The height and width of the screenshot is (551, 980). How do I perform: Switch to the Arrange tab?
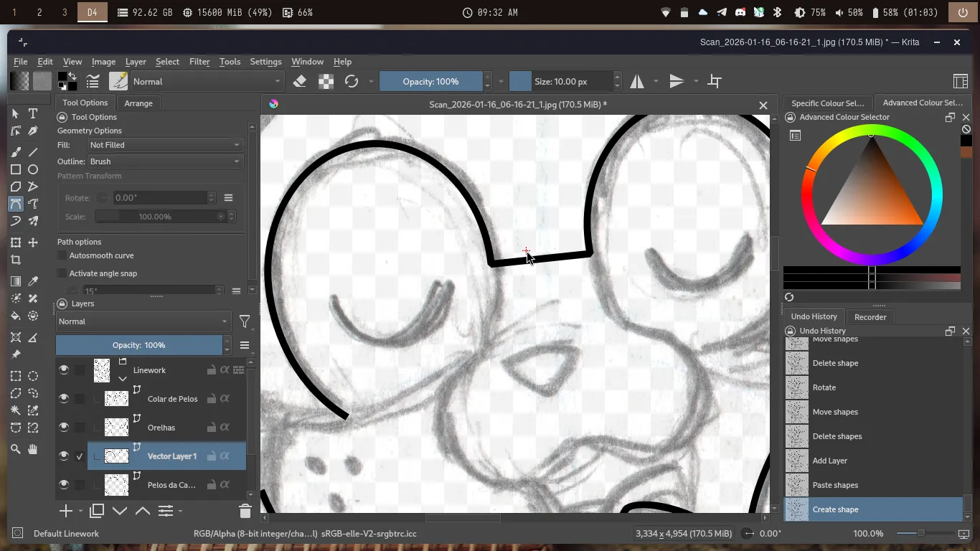[138, 103]
